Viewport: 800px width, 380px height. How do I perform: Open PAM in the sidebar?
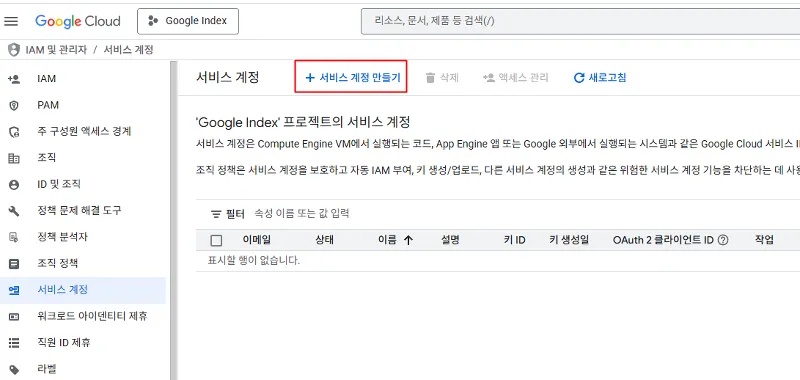pos(48,105)
